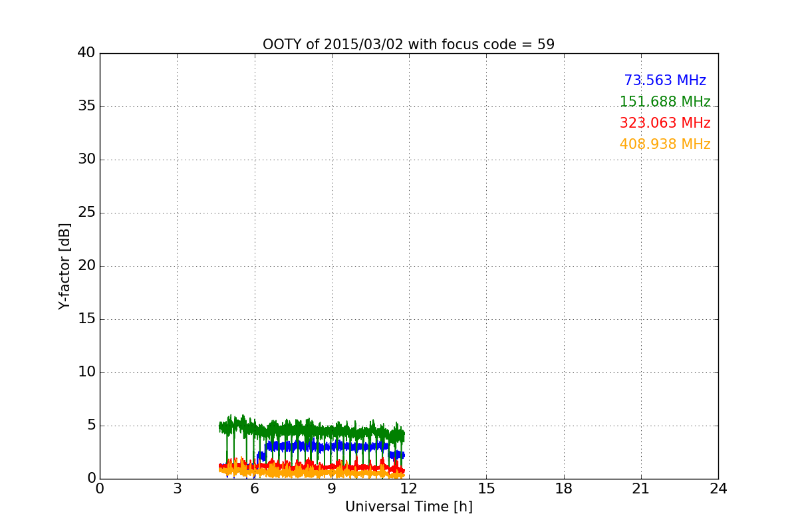Click the x-axis tick label 18

564,489
